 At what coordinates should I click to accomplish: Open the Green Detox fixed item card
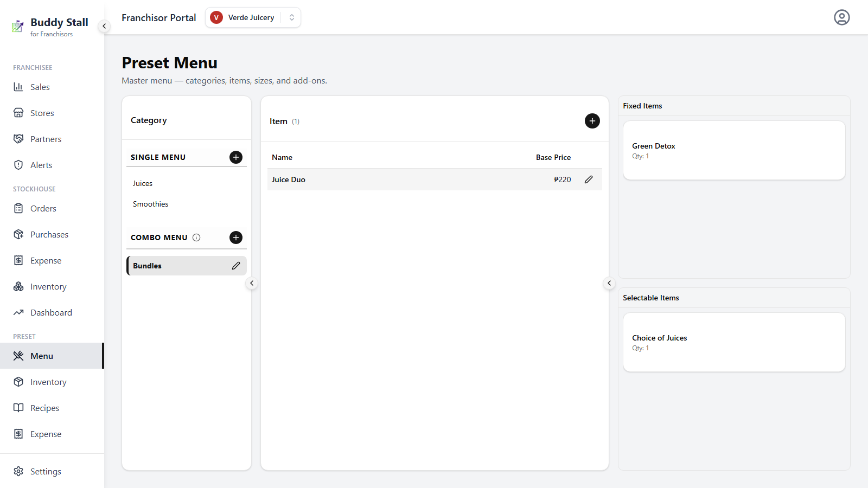[x=734, y=150]
